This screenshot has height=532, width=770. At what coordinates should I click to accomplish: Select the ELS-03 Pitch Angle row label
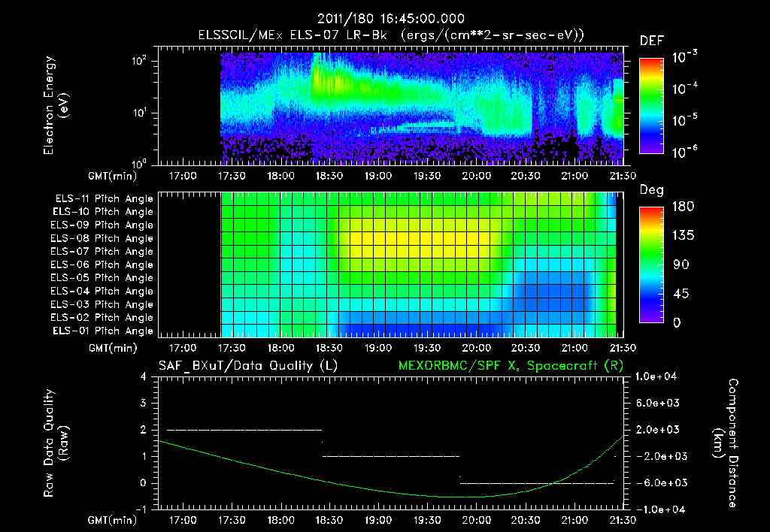click(102, 304)
